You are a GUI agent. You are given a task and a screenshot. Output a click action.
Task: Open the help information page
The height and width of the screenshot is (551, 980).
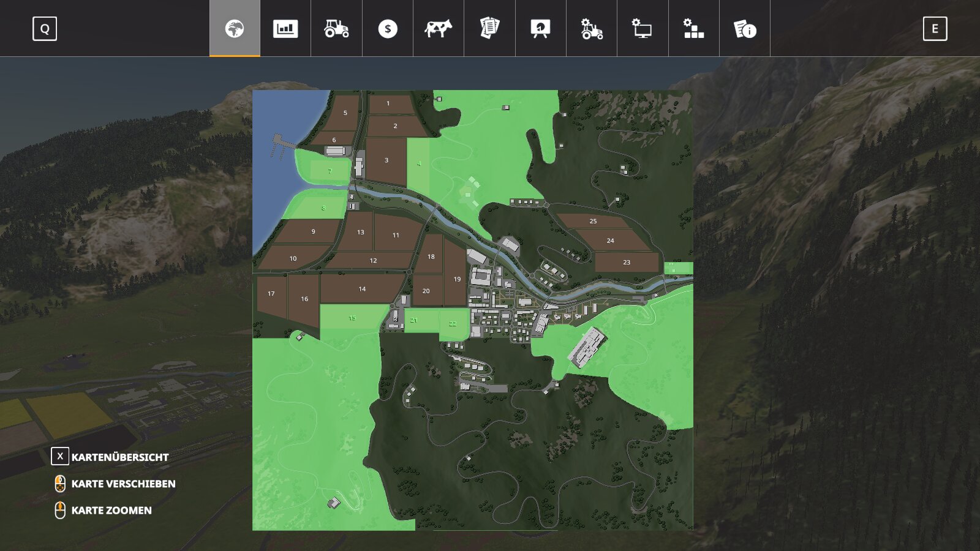pyautogui.click(x=745, y=29)
